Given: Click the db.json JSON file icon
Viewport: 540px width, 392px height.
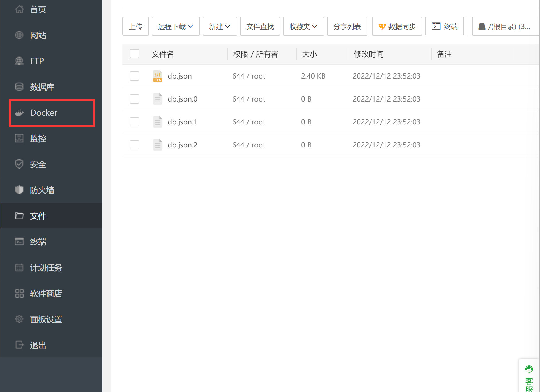Looking at the screenshot, I should (x=157, y=76).
